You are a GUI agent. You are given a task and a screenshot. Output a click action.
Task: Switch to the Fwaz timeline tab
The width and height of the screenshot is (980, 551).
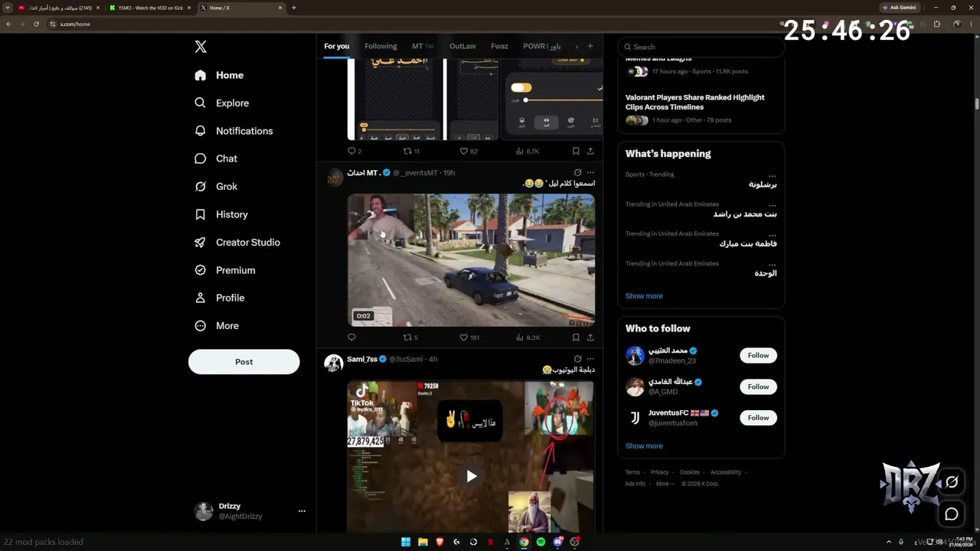[x=499, y=47]
